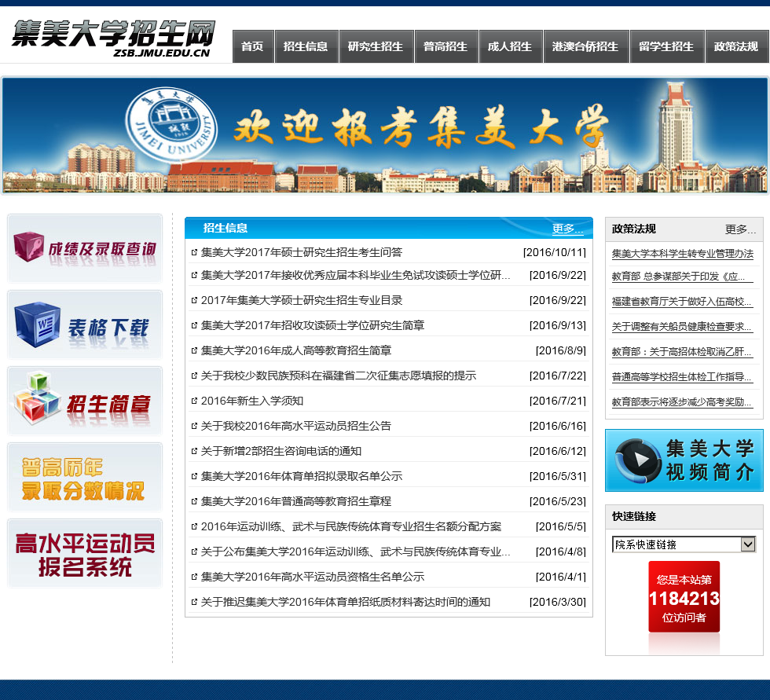The height and width of the screenshot is (700, 770).
Task: Expand the 院系快速链接 dropdown
Action: 684,544
